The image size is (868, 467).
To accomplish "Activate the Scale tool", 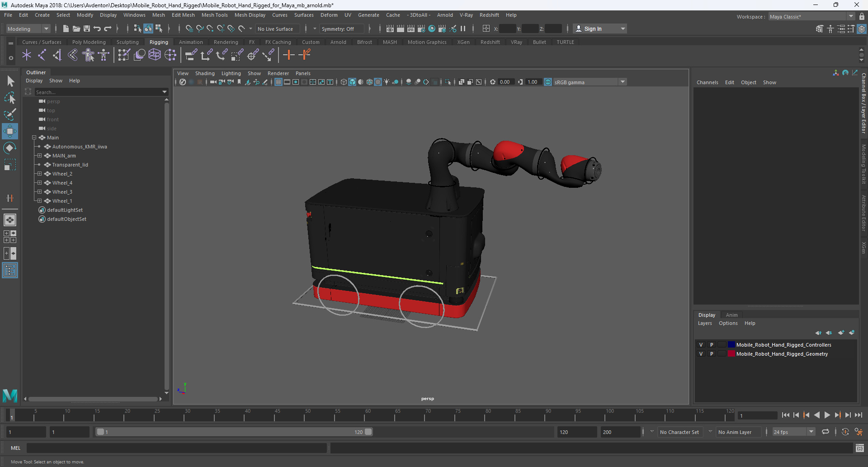I will point(10,165).
